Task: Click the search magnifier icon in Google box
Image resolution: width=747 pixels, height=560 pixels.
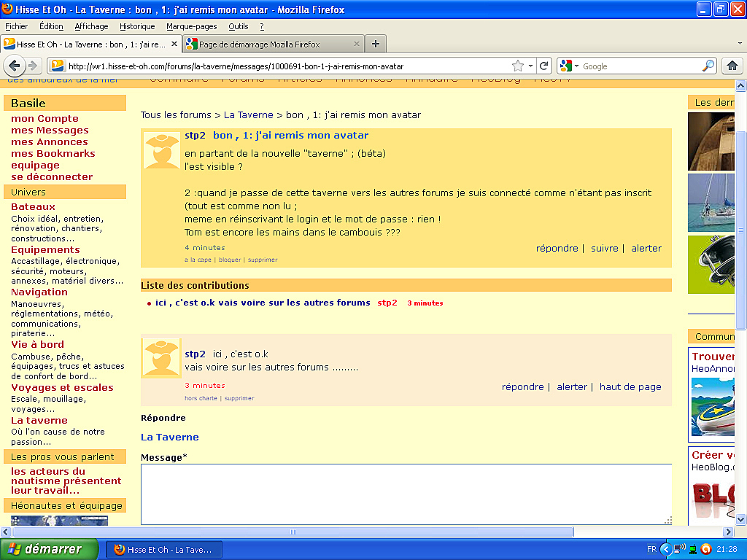Action: [708, 66]
